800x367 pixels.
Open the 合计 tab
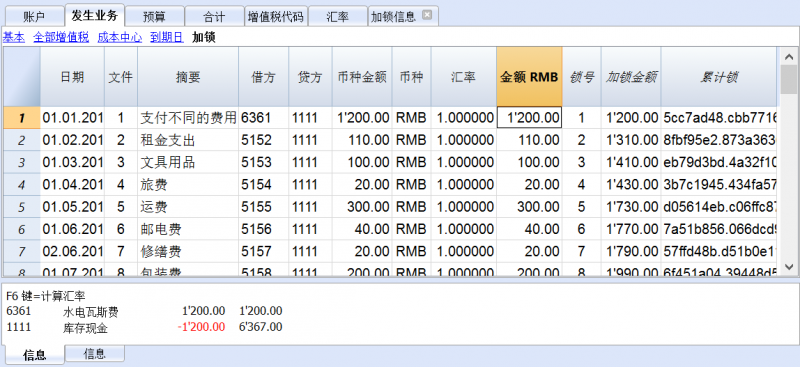214,17
